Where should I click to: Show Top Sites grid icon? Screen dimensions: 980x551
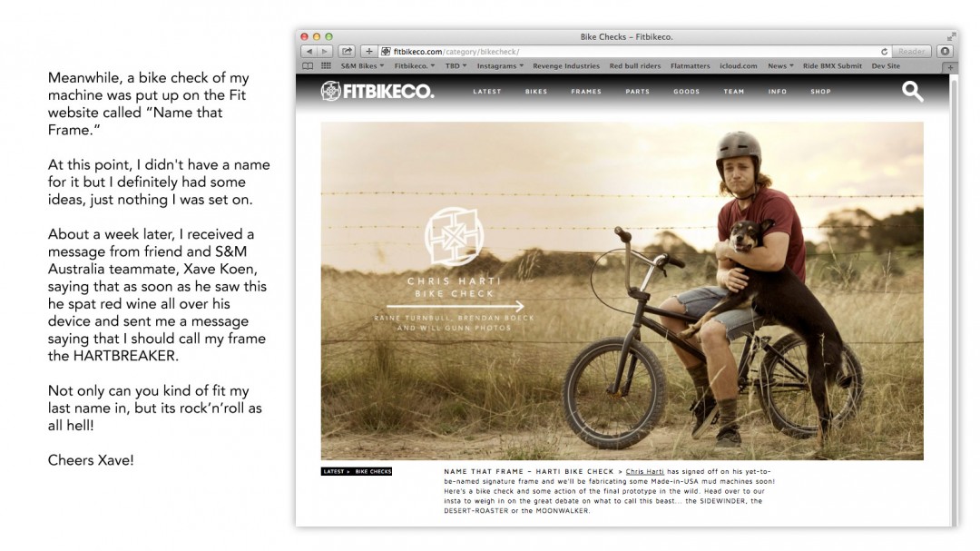(326, 65)
